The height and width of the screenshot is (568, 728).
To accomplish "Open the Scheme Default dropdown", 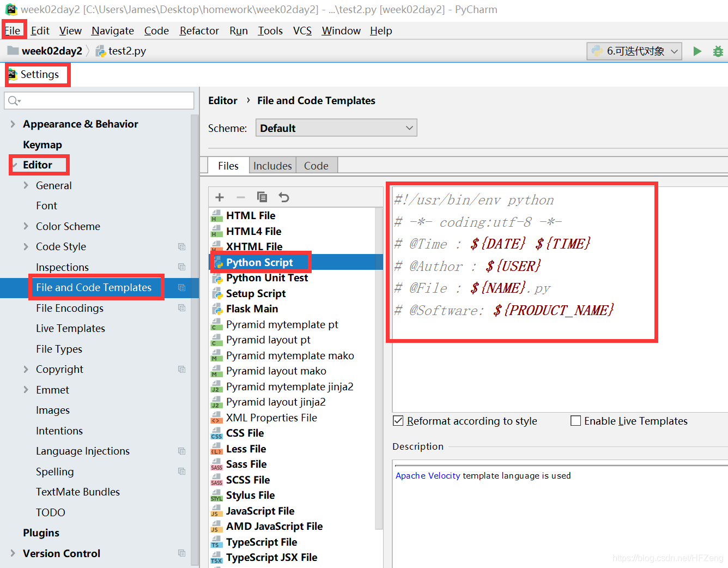I will coord(336,128).
